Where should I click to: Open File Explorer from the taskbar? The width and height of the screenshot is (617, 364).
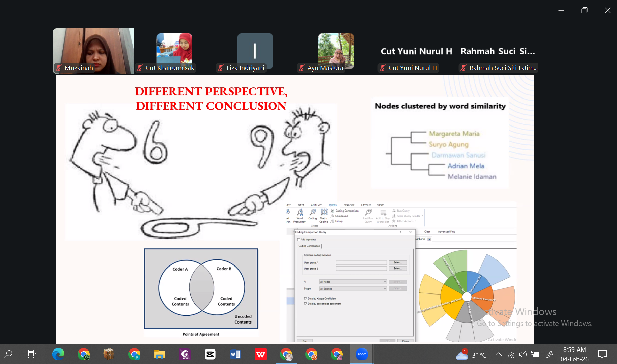(159, 354)
